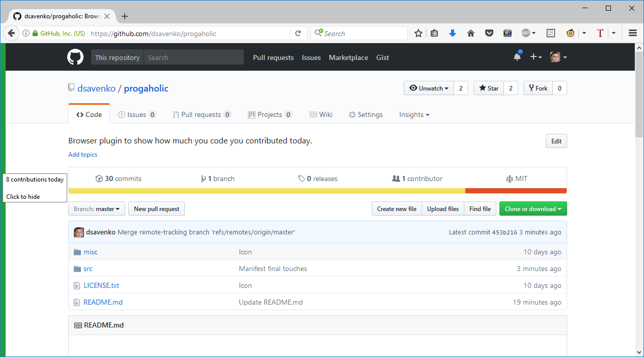Click the reload page icon

tap(298, 34)
